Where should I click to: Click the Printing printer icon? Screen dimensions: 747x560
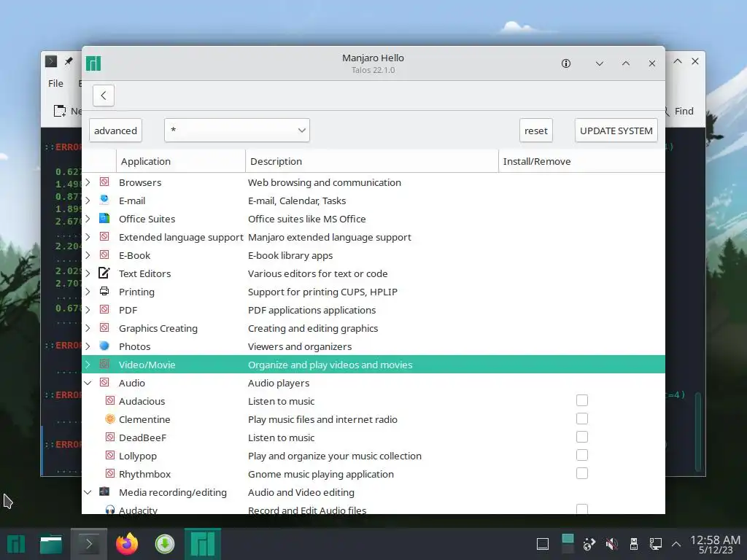pyautogui.click(x=104, y=291)
